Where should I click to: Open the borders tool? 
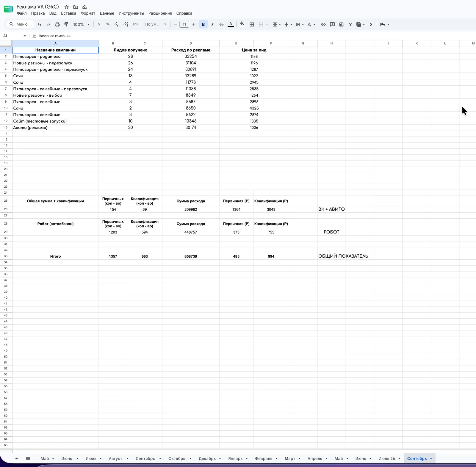click(x=252, y=24)
